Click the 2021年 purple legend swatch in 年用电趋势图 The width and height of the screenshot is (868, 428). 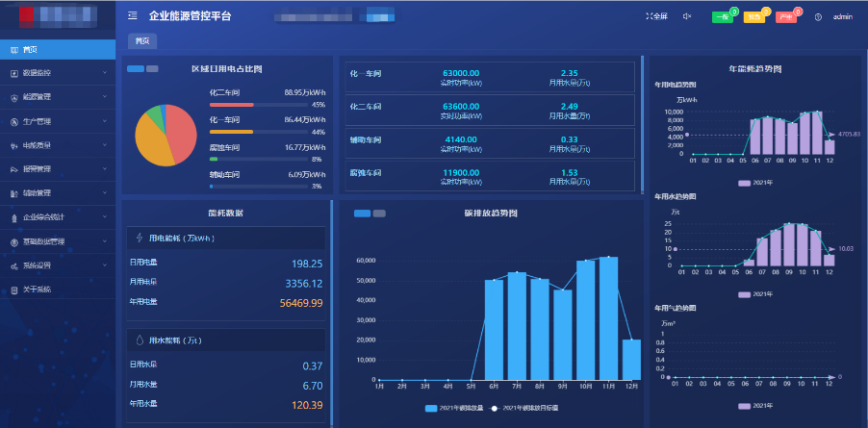pos(744,182)
